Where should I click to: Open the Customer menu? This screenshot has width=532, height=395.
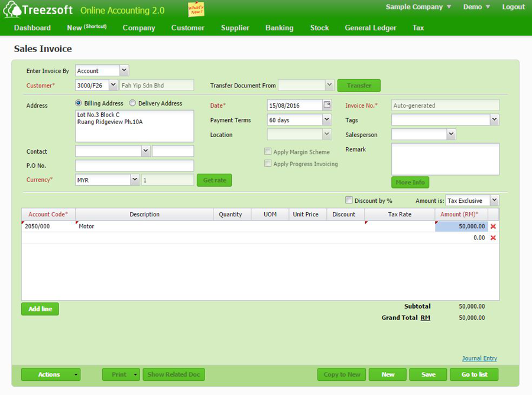(x=187, y=28)
